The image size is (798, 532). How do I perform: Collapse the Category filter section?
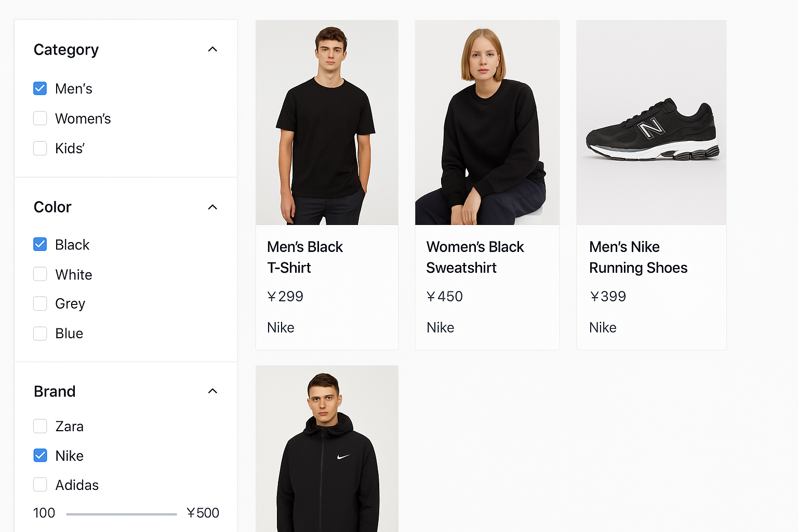click(x=212, y=49)
